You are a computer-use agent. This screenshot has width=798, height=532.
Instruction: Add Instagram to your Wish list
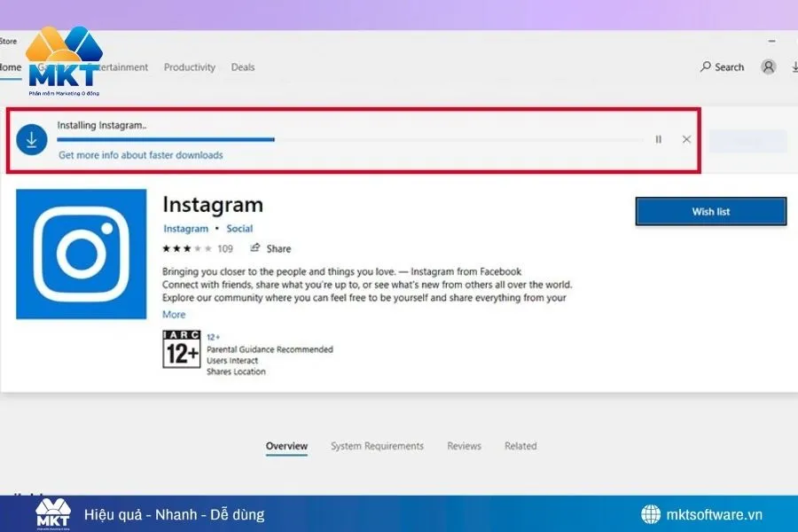click(x=710, y=211)
